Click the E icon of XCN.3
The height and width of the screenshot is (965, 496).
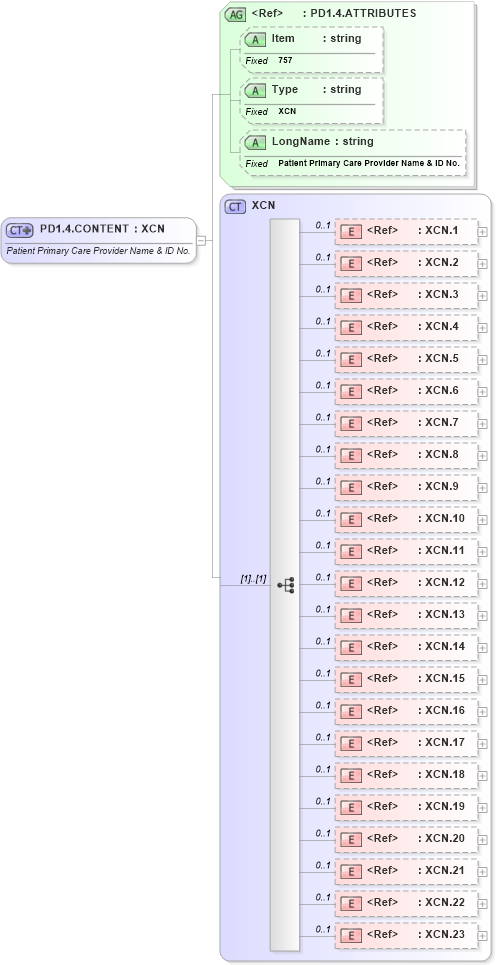[351, 296]
